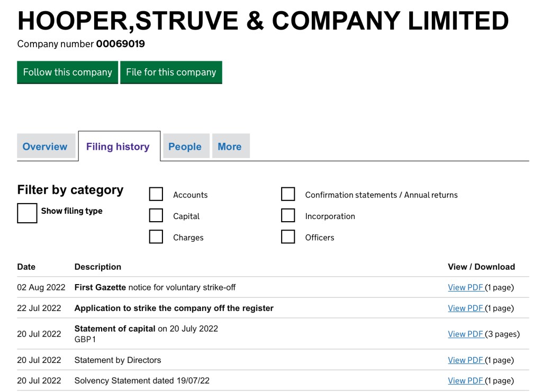Tick the Accounts category checkbox
Viewport: 542px width, 392px height.
[x=156, y=195]
